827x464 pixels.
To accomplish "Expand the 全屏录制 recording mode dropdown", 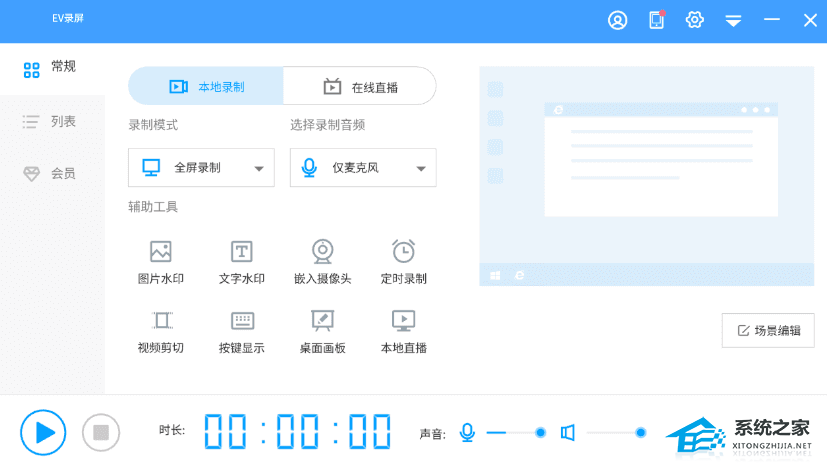I will coord(201,168).
